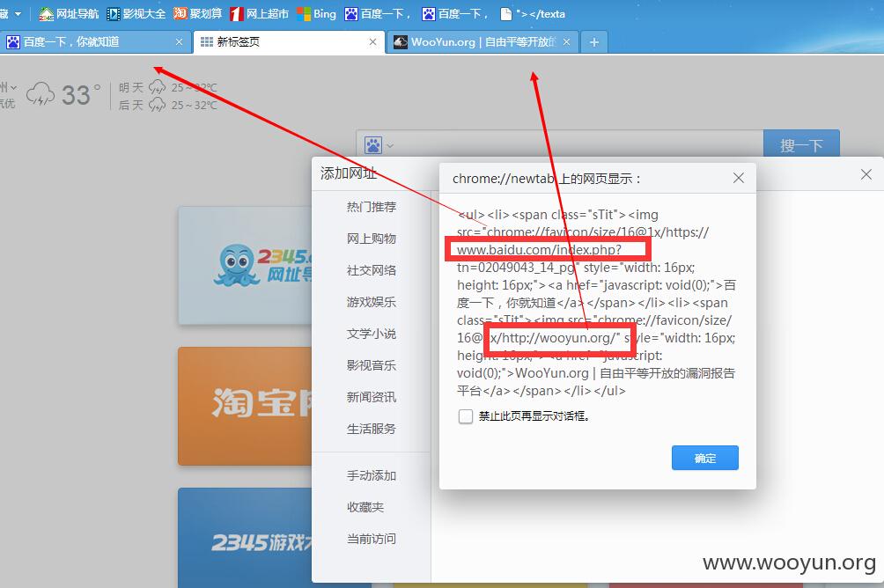Select 文学小说 category
This screenshot has width=884, height=588.
click(x=371, y=334)
